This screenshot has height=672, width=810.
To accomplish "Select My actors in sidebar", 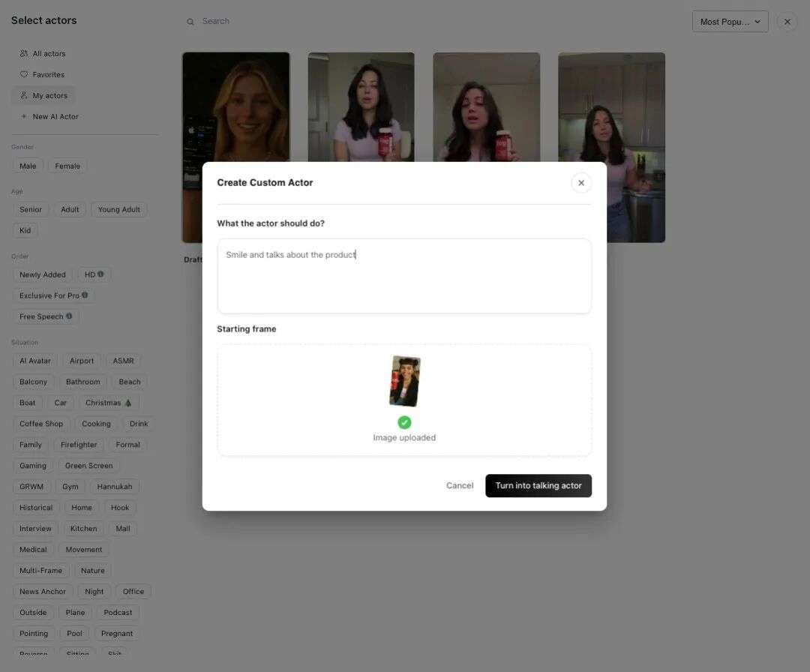I will coord(43,95).
